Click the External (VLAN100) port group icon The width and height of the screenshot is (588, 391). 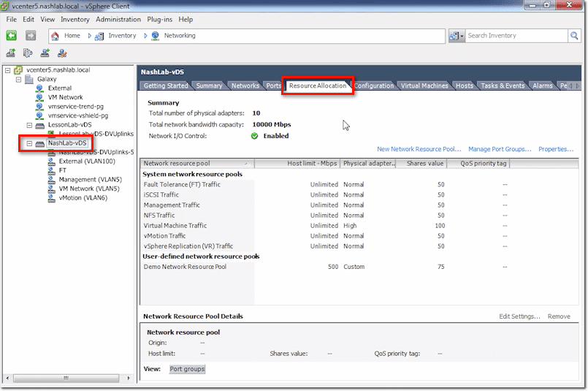[51, 162]
